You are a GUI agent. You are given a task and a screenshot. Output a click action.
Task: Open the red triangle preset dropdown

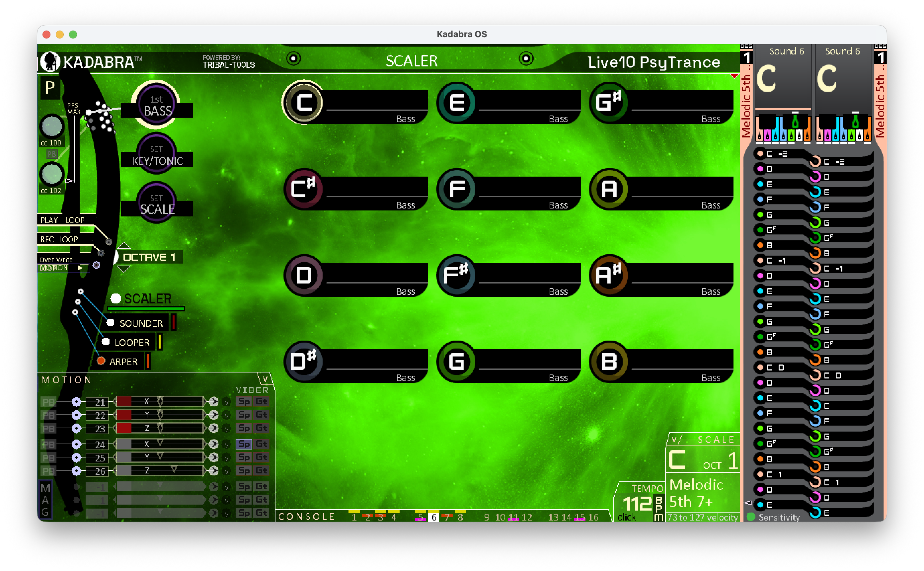(x=734, y=76)
